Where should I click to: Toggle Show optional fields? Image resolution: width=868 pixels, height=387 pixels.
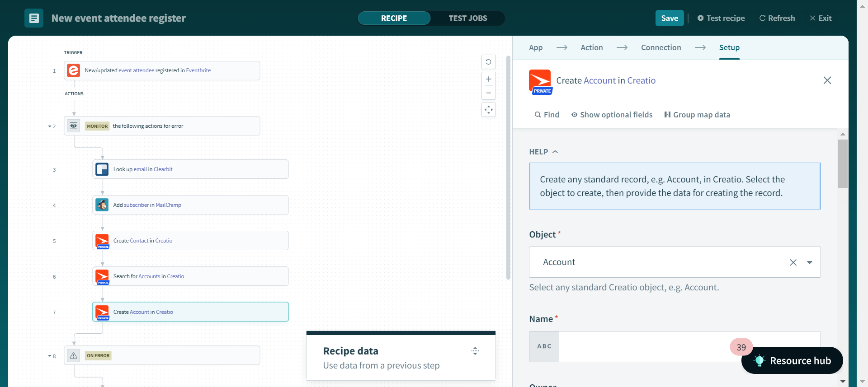click(x=612, y=115)
